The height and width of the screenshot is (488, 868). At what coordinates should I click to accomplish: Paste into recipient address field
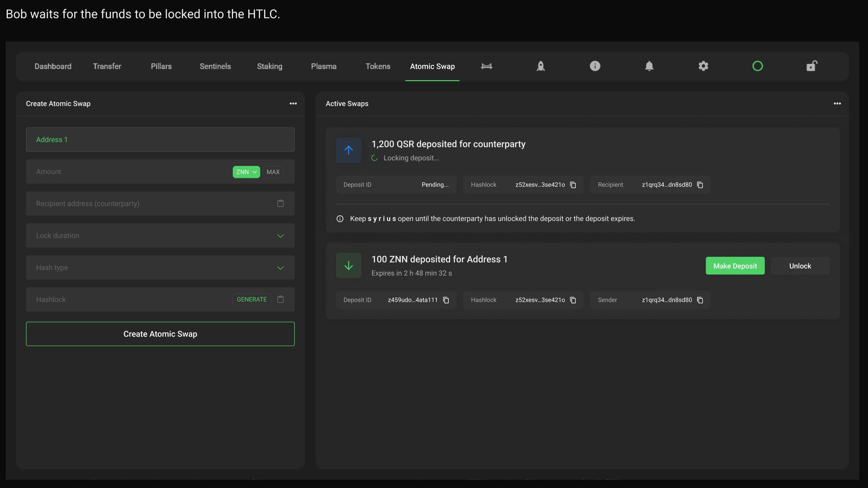click(280, 203)
